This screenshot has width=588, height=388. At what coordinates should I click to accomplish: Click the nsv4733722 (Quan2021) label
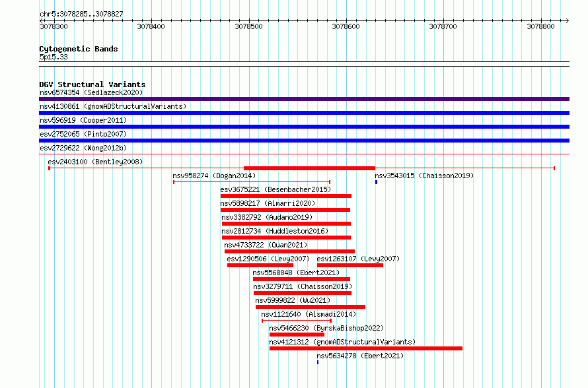coord(266,245)
